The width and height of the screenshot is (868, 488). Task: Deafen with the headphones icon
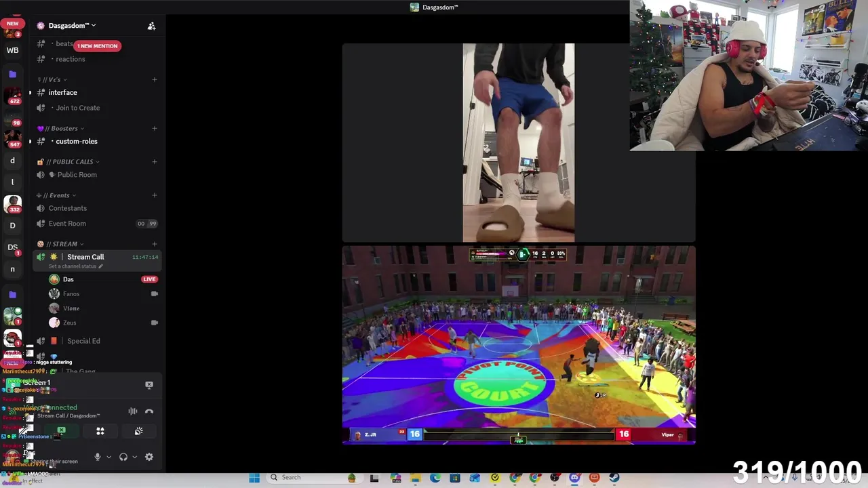coord(123,457)
